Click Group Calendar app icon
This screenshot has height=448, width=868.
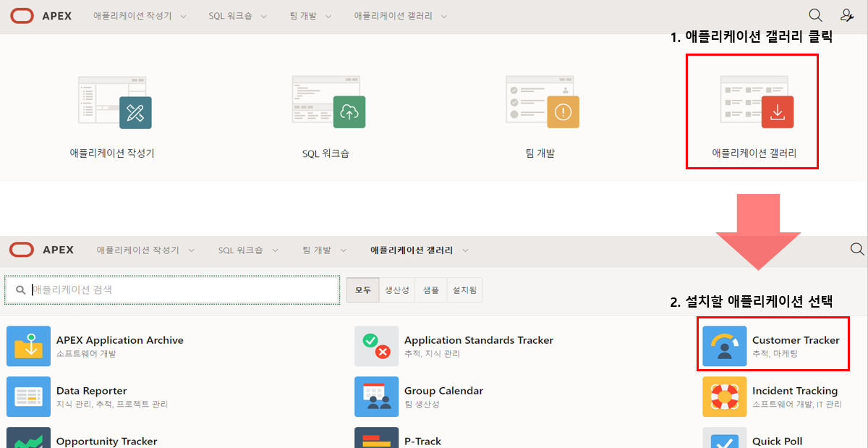pyautogui.click(x=376, y=397)
